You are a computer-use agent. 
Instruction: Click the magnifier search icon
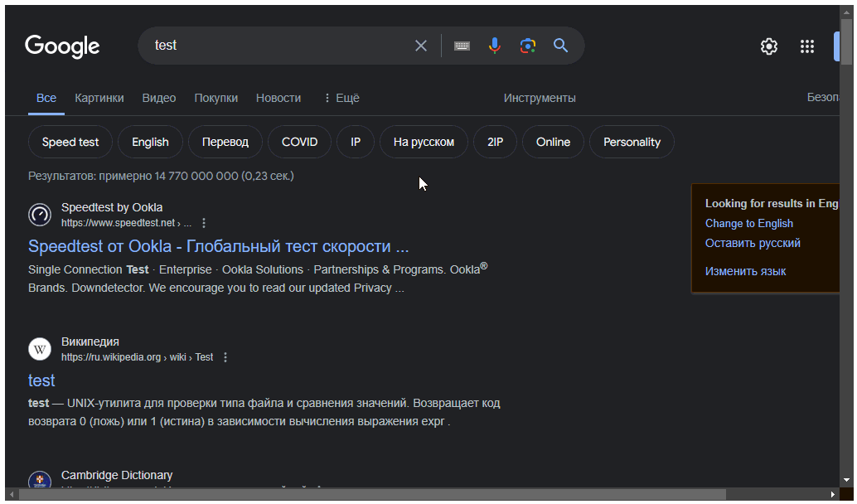coord(561,46)
